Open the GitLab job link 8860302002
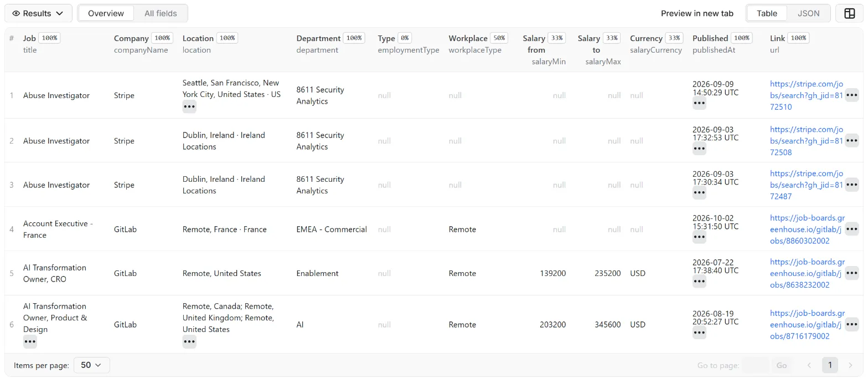The width and height of the screenshot is (868, 383). 807,229
